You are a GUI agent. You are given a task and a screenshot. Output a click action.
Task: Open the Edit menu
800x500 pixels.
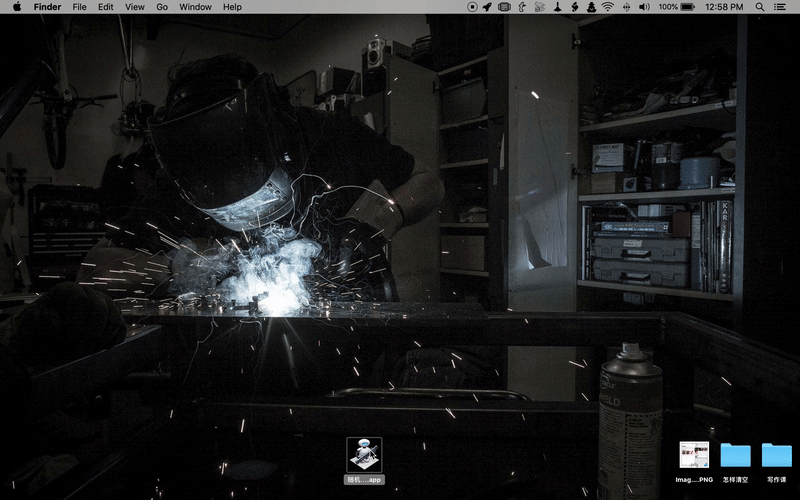[106, 7]
